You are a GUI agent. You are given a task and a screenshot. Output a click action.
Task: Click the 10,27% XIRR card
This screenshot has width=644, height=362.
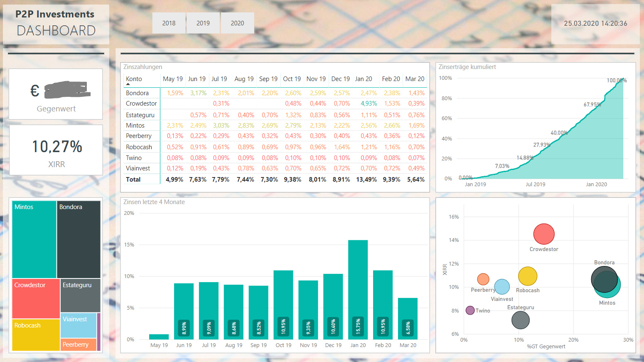56,150
